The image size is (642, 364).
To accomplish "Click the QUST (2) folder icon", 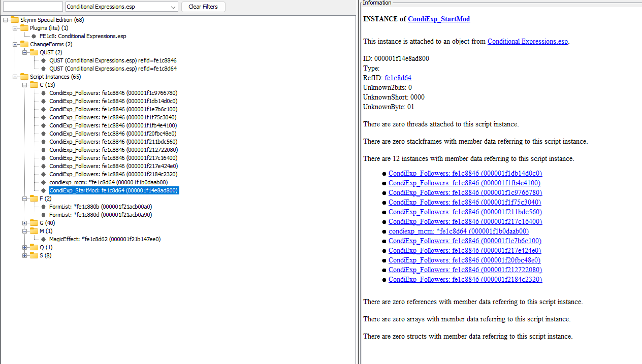I will pyautogui.click(x=34, y=52).
